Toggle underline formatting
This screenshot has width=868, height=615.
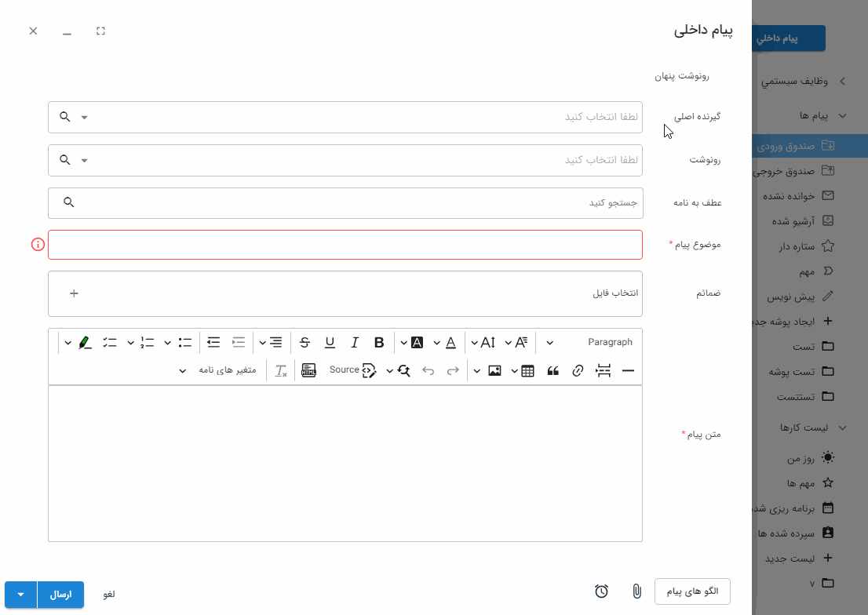330,342
